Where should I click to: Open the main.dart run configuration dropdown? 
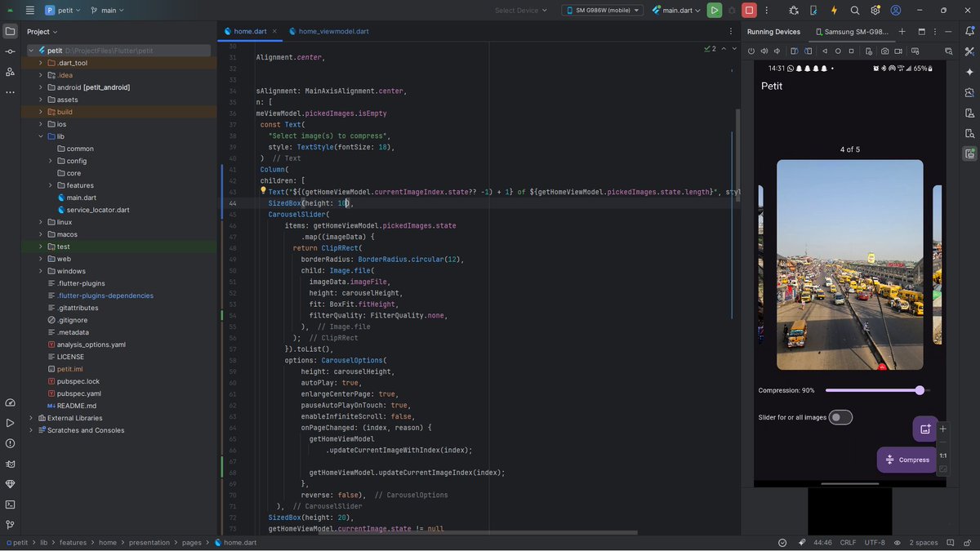click(676, 11)
